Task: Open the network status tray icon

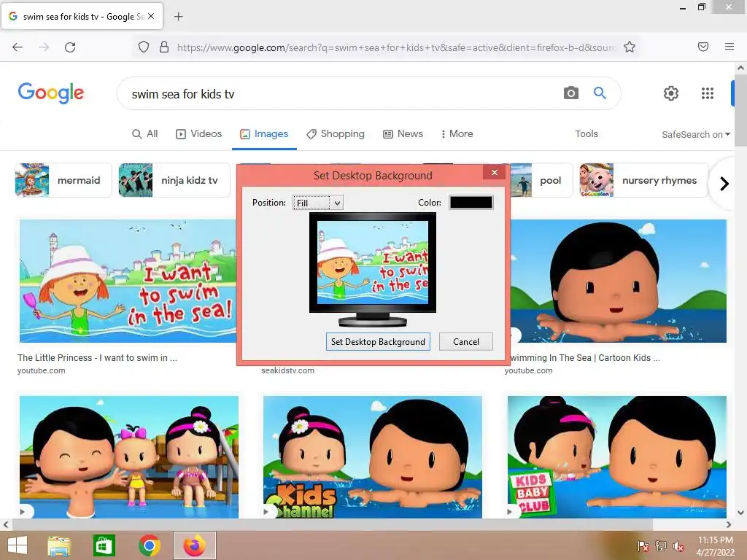Action: [661, 546]
